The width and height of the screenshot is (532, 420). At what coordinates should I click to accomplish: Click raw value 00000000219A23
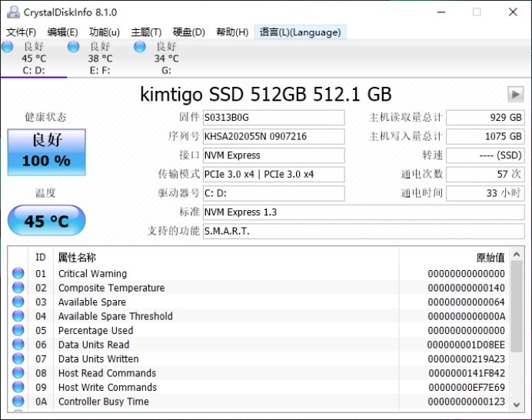click(466, 359)
